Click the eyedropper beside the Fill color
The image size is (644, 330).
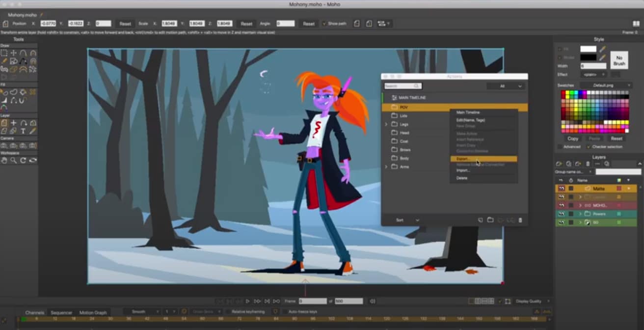602,49
